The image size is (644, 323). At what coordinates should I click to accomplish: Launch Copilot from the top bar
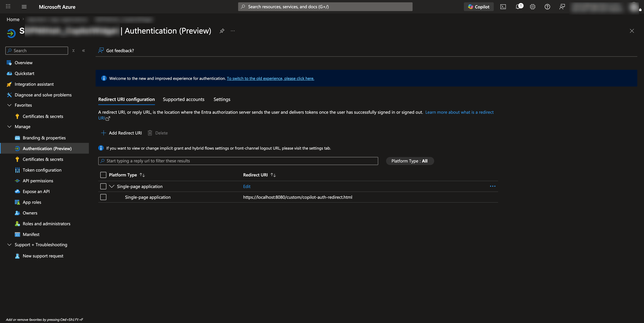[x=478, y=7]
